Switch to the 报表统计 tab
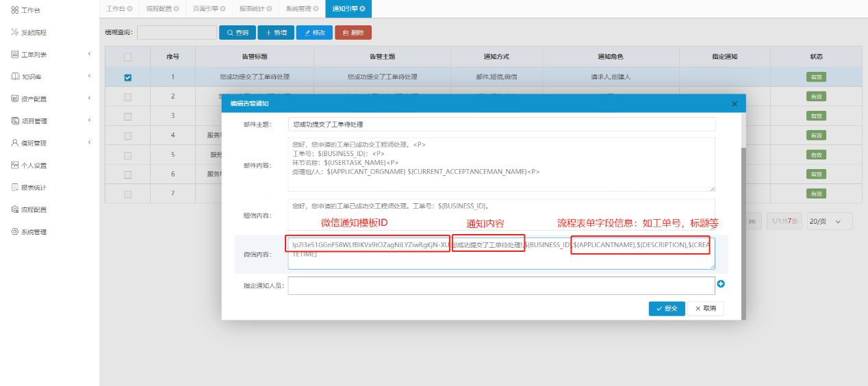 tap(254, 8)
